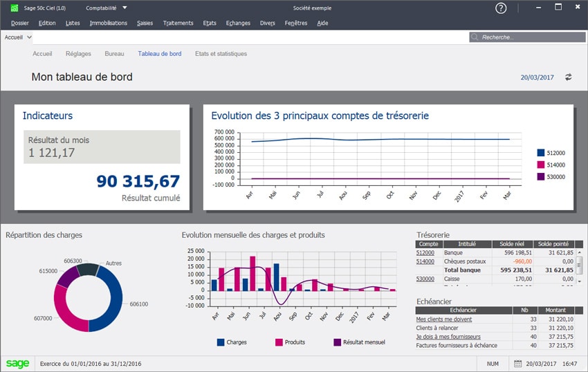Click the 90 315,67 Résultat cumulé value
This screenshot has height=372, width=588.
click(x=138, y=181)
